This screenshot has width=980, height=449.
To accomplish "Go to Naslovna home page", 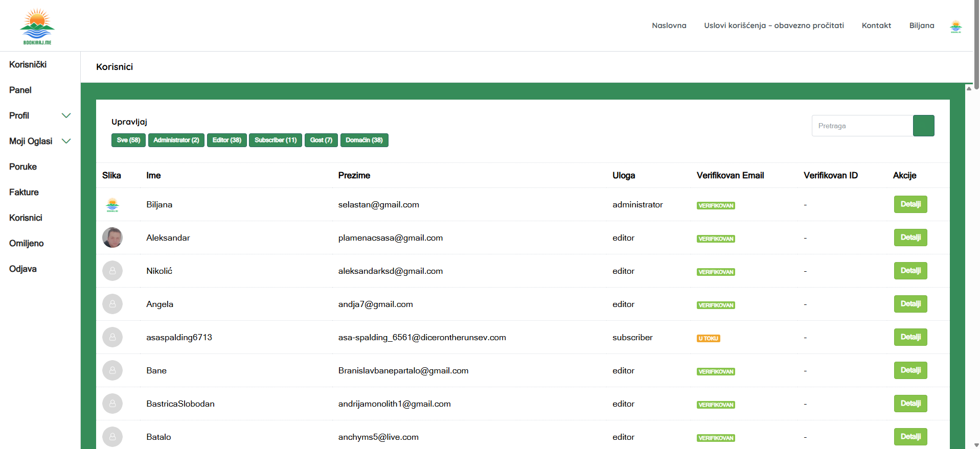I will [669, 26].
